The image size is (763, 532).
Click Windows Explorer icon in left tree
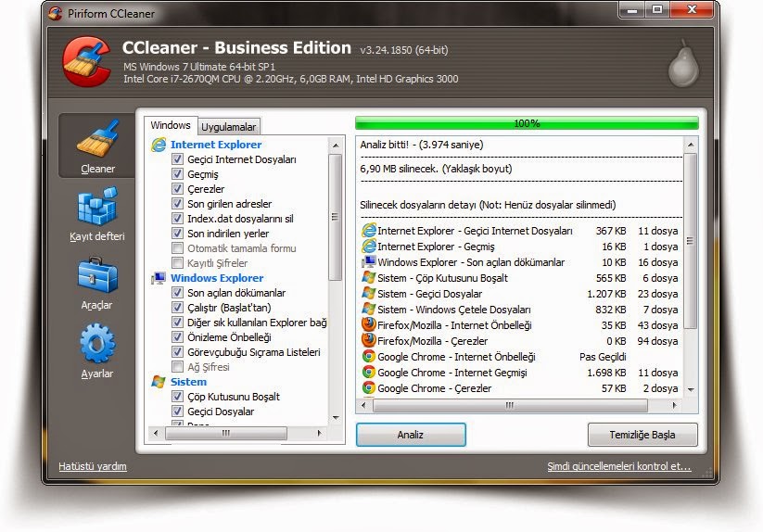(x=159, y=278)
